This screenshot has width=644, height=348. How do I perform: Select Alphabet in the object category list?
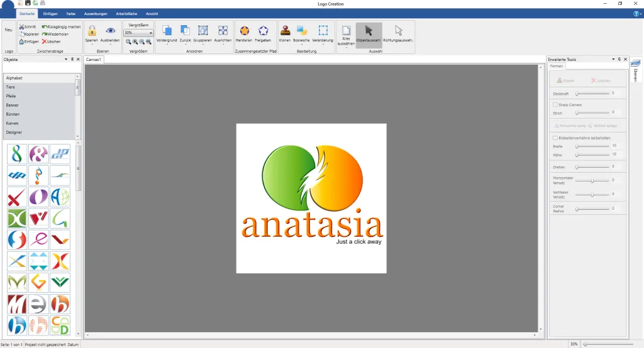(40, 78)
